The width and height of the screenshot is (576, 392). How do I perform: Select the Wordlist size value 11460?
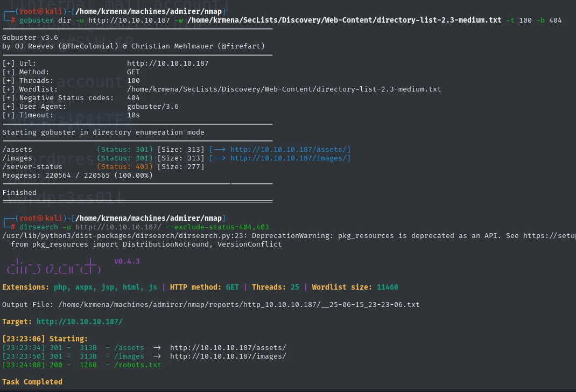click(388, 287)
